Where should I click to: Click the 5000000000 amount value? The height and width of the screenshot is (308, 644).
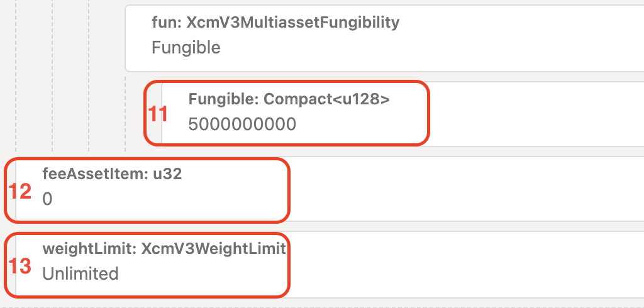(242, 124)
